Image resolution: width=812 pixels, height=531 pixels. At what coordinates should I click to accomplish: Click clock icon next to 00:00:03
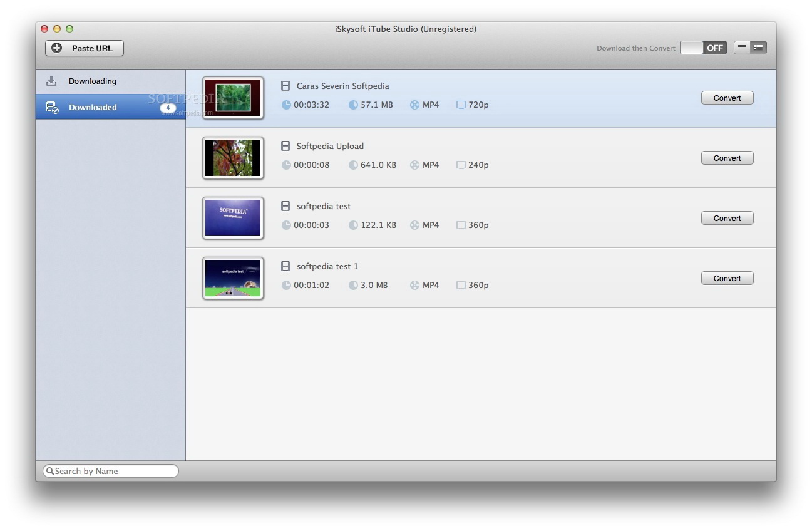click(x=286, y=225)
